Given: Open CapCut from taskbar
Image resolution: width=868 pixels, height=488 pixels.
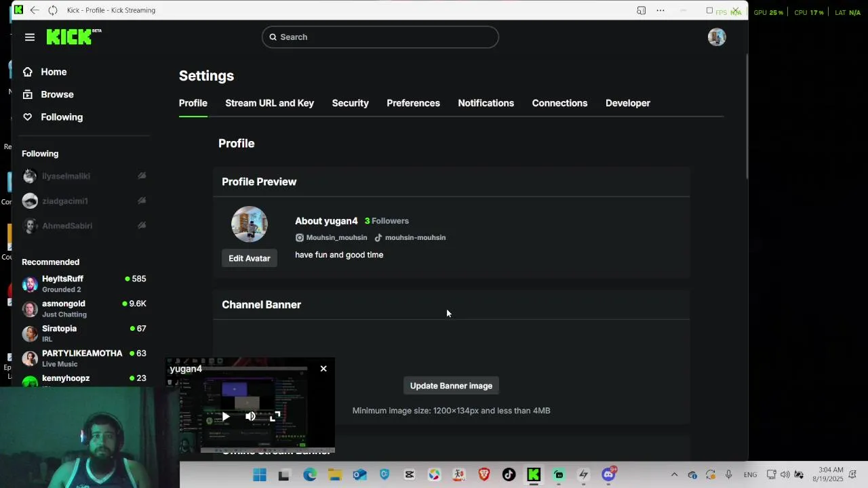Looking at the screenshot, I should (409, 475).
